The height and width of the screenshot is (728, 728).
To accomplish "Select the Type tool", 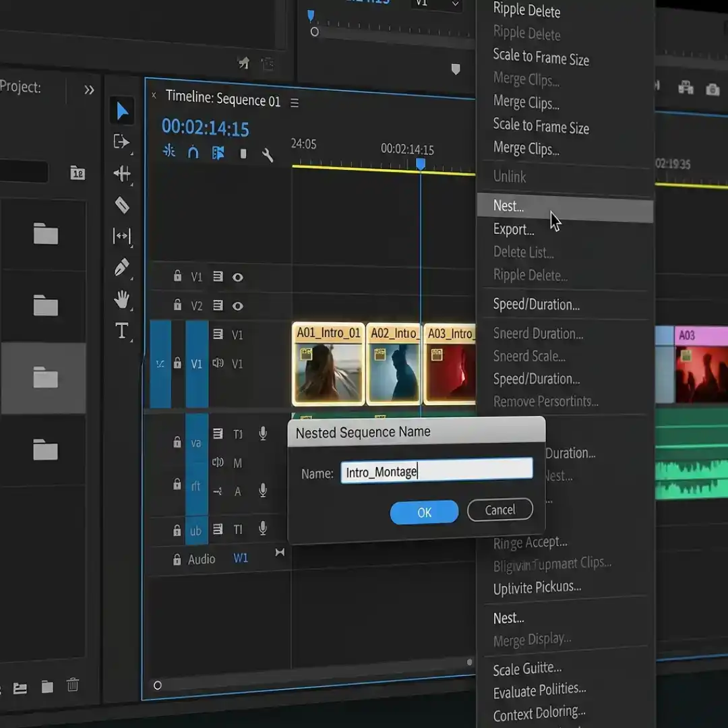I will coord(121,331).
